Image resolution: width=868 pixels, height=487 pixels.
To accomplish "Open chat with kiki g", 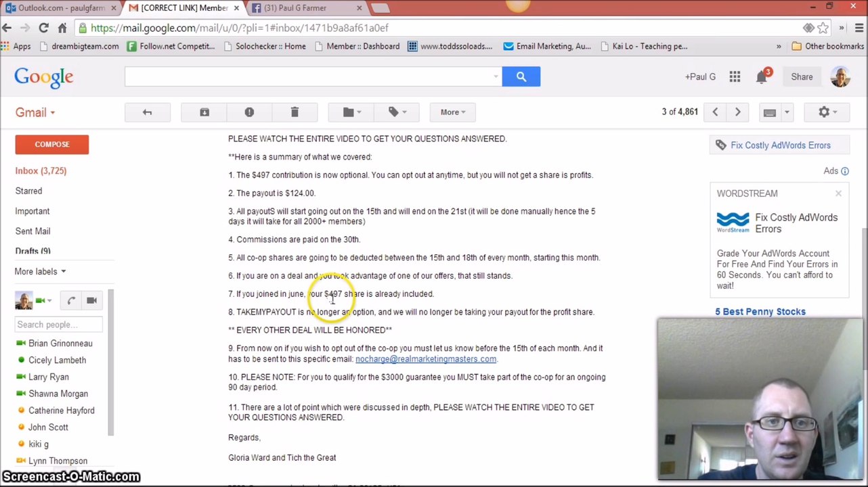I will [x=39, y=444].
